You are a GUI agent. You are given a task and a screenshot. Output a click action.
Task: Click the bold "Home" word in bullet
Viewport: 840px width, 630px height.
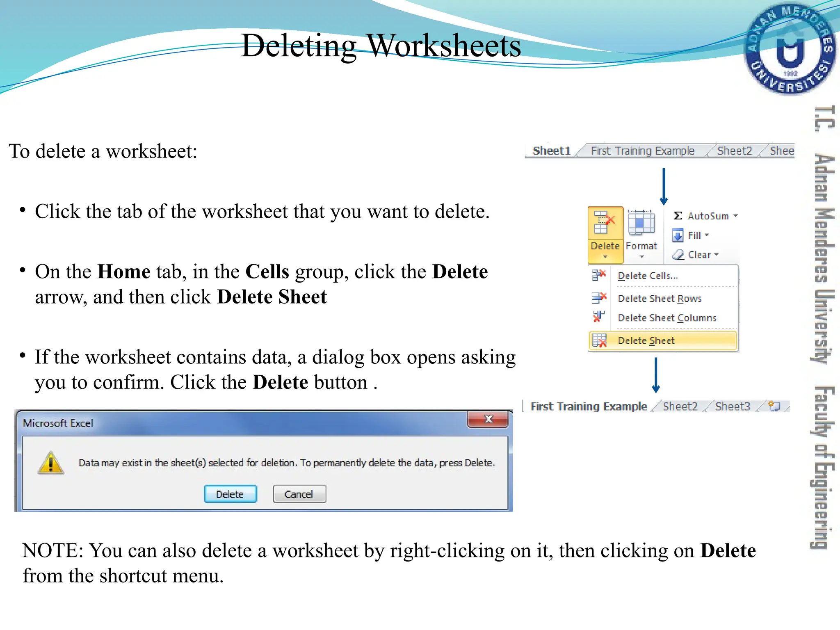[x=124, y=272]
